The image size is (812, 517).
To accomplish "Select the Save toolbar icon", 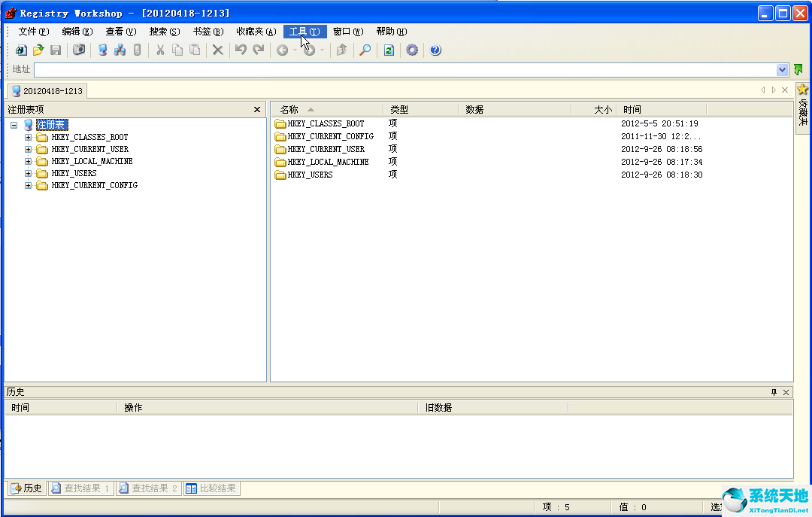I will click(56, 50).
